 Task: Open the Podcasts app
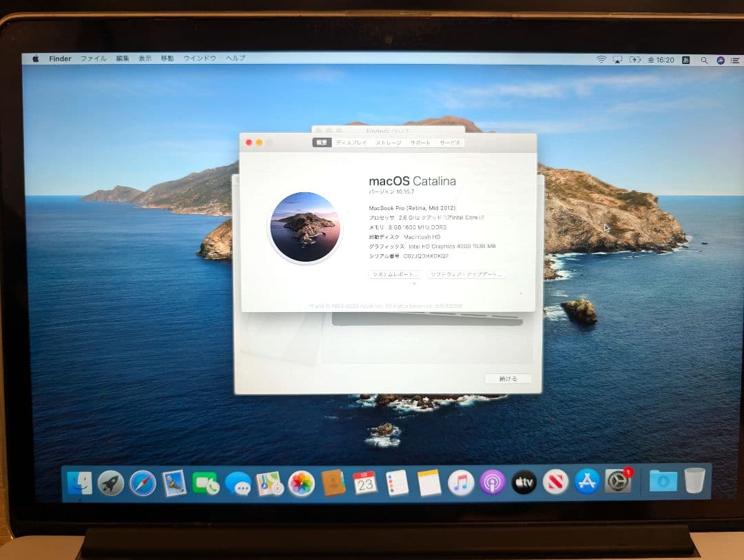(492, 482)
